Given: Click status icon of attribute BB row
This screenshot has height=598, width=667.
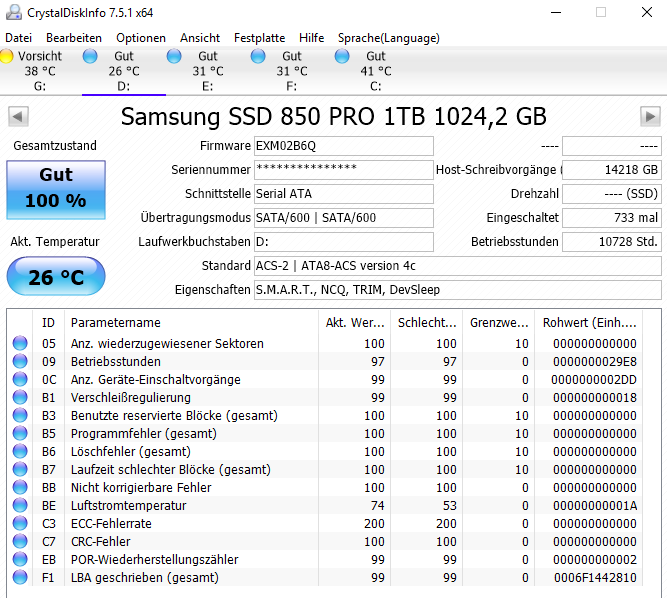Looking at the screenshot, I should (x=20, y=487).
